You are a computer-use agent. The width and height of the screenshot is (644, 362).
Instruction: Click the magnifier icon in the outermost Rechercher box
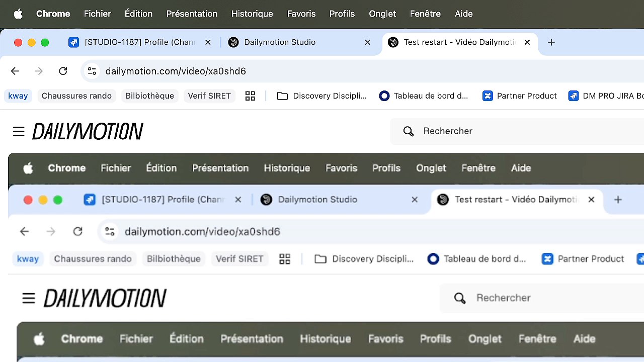[409, 131]
